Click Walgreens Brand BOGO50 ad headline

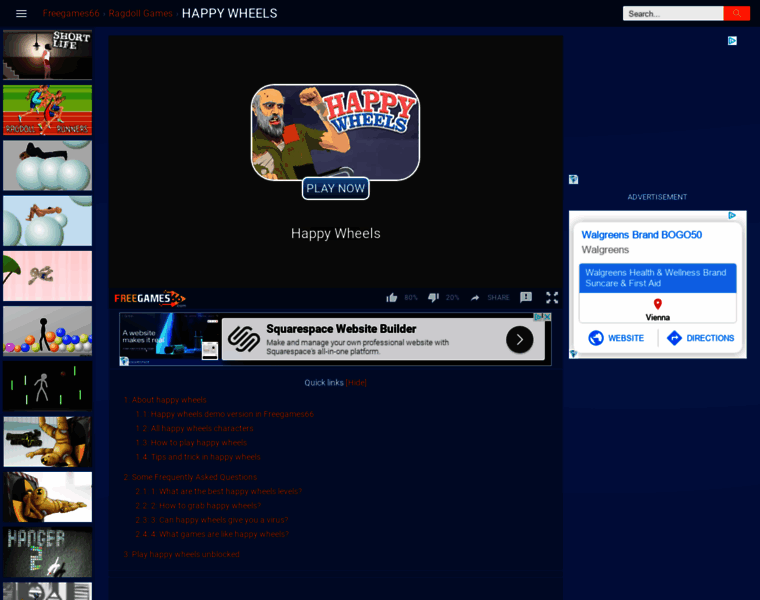coord(642,235)
